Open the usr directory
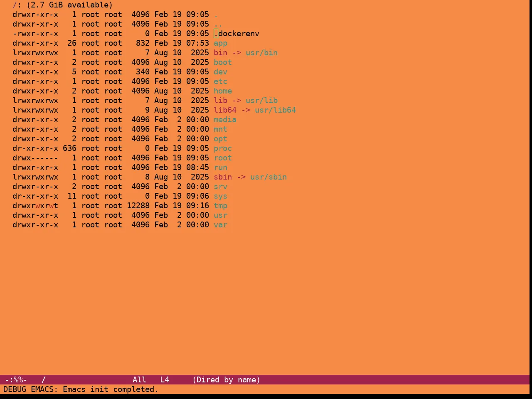The image size is (532, 399). click(x=220, y=215)
